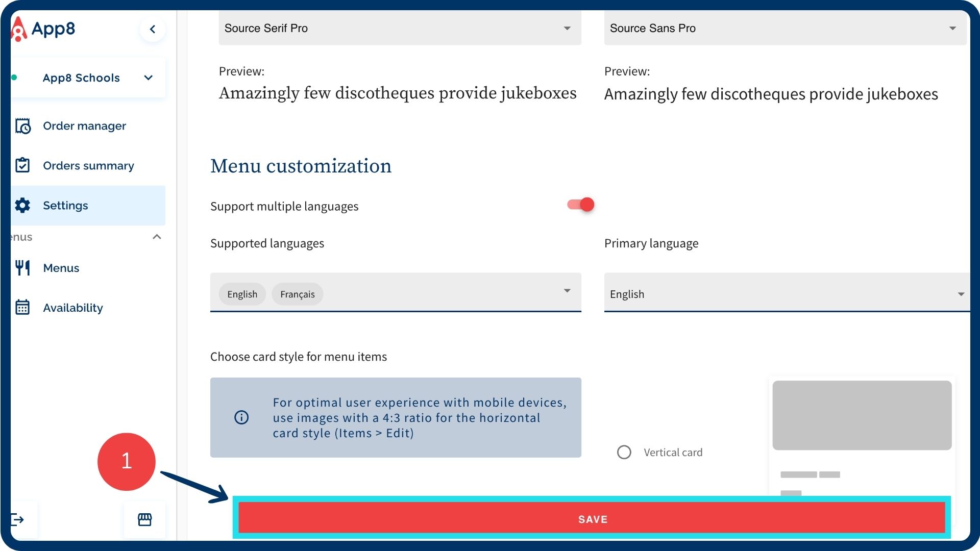This screenshot has width=980, height=551.
Task: Click the info icon in the tip box
Action: (241, 417)
